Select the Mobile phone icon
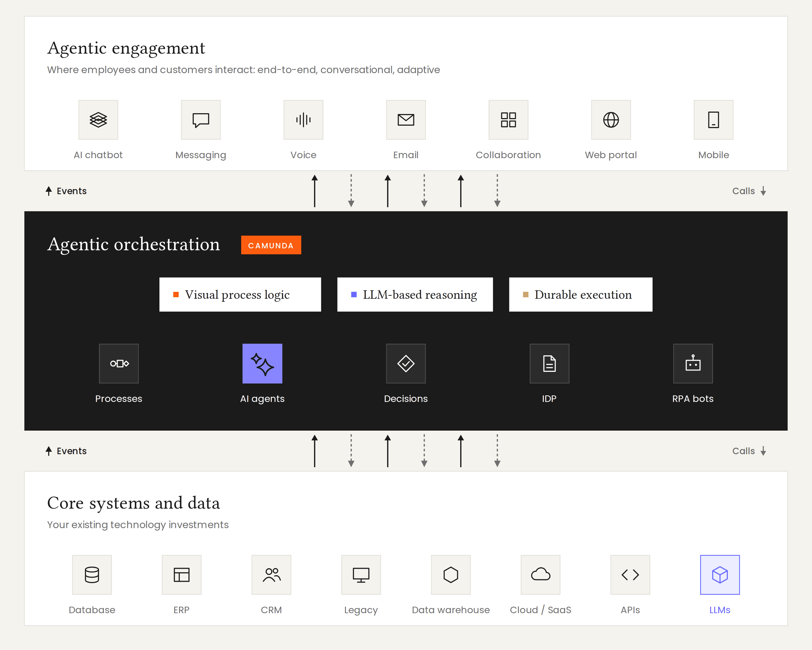The height and width of the screenshot is (650, 812). click(713, 120)
